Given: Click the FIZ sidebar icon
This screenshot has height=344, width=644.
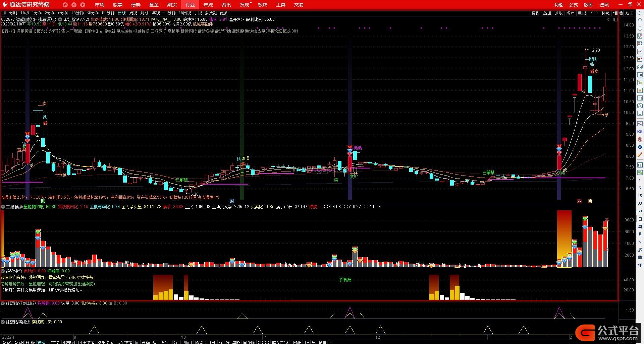Looking at the screenshot, I should [640, 98].
